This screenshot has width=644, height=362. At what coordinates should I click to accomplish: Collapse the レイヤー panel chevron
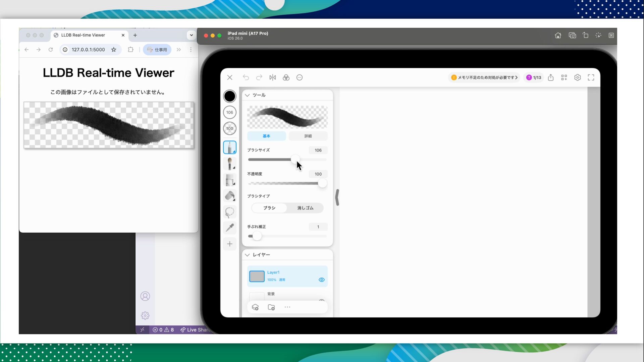[247, 255]
